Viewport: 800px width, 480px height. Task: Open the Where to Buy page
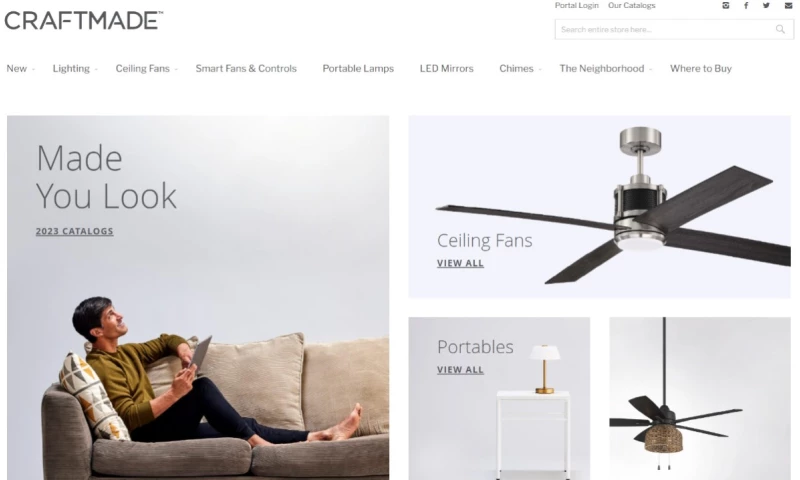tap(701, 68)
